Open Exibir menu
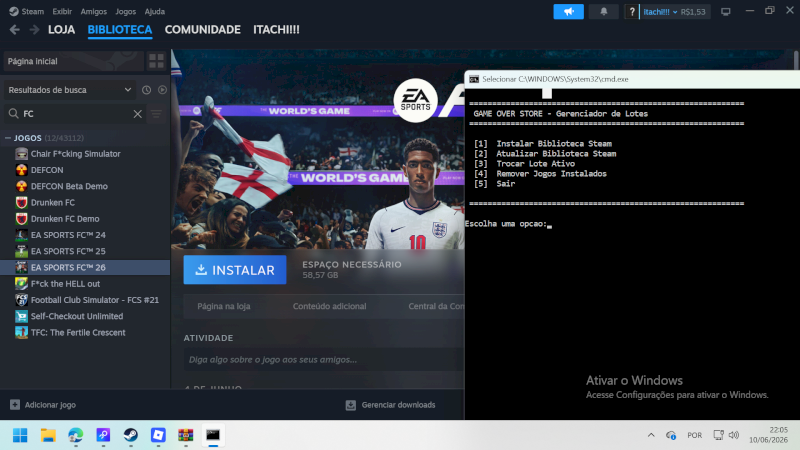Screen dimensions: 800x450 tap(62, 11)
